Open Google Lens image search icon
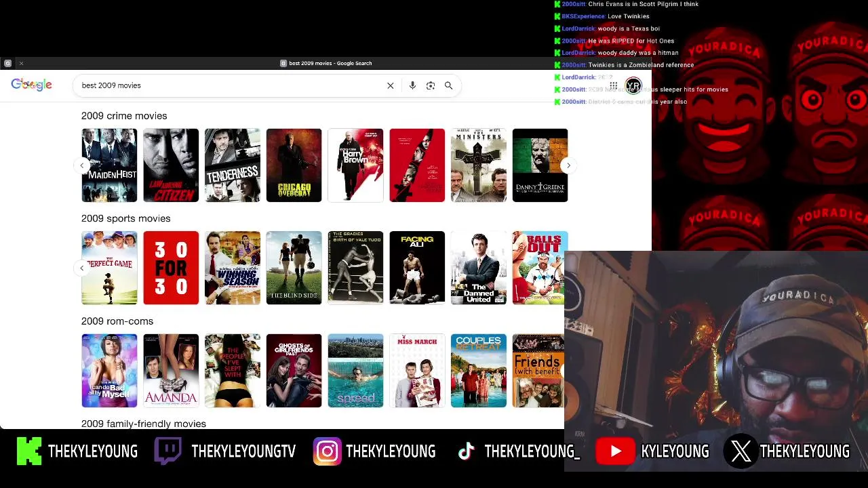This screenshot has height=488, width=868. pyautogui.click(x=431, y=85)
